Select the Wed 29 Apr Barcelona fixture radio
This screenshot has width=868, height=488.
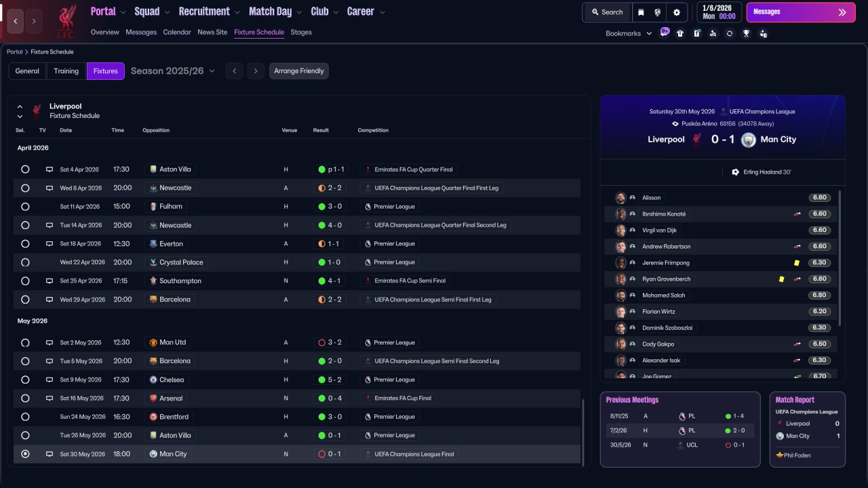[x=25, y=300]
